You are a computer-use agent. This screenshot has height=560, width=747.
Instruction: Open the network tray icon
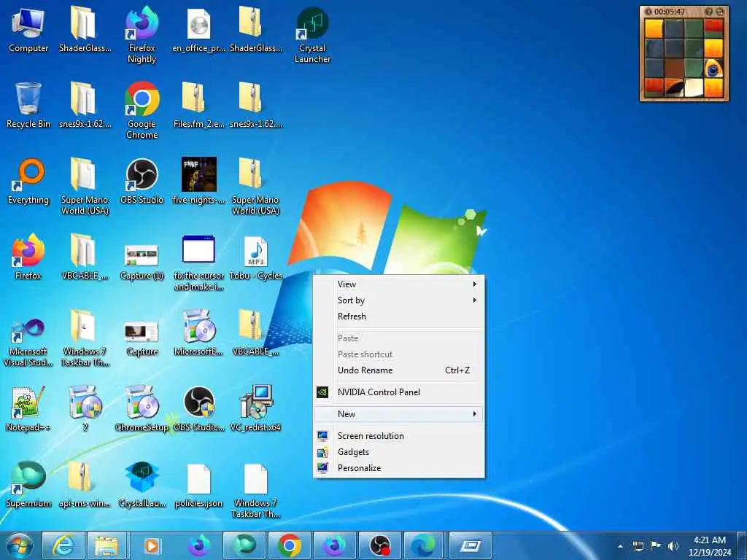coord(638,546)
